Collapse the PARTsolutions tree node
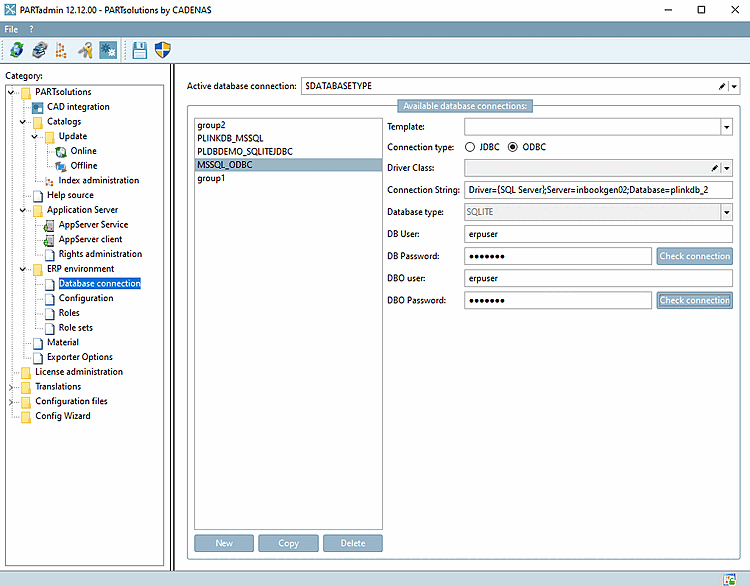750x586 pixels. 11,92
